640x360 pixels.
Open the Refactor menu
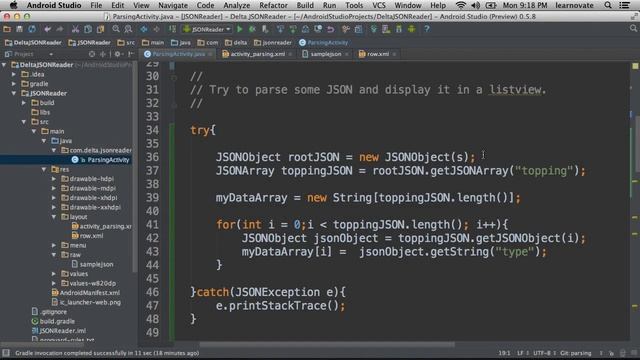(x=273, y=5)
